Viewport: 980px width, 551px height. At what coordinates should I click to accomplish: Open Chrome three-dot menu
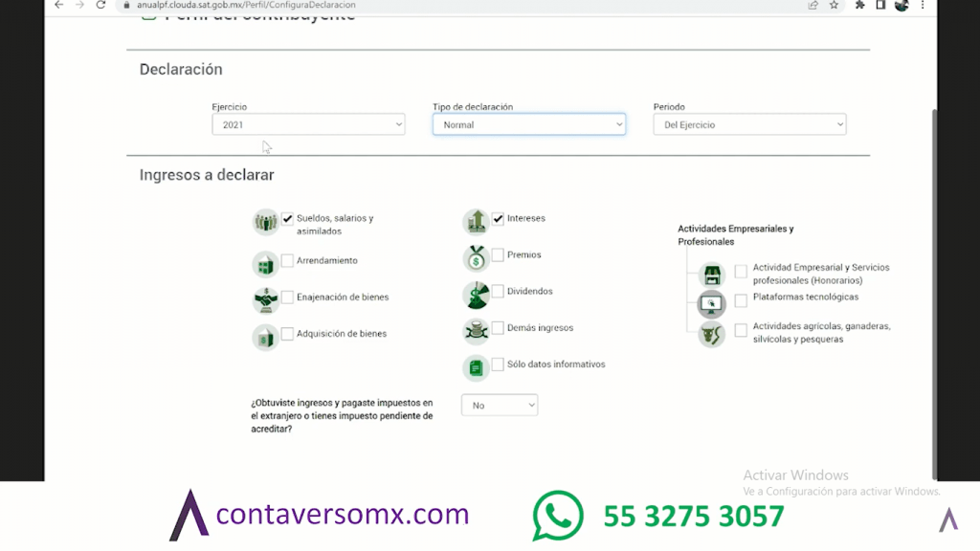coord(923,5)
